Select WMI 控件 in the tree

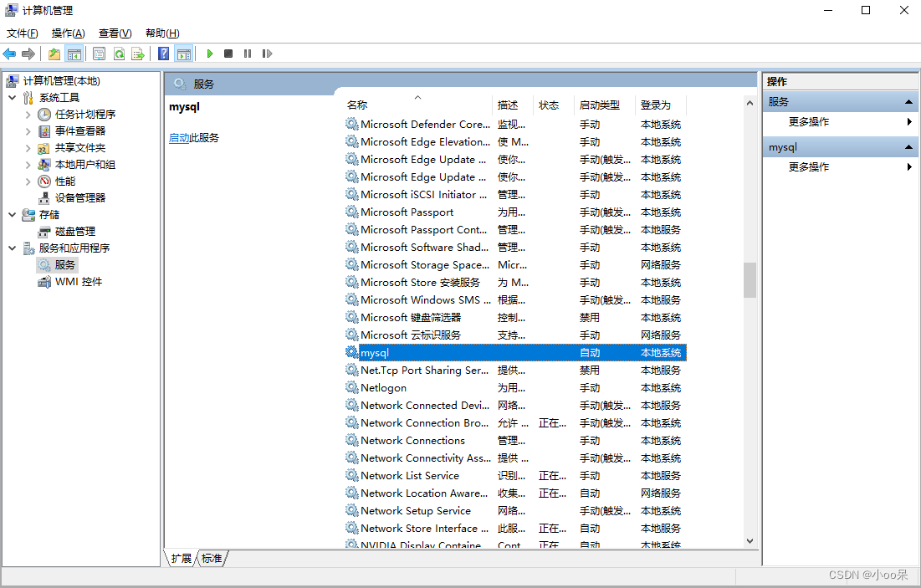(79, 282)
